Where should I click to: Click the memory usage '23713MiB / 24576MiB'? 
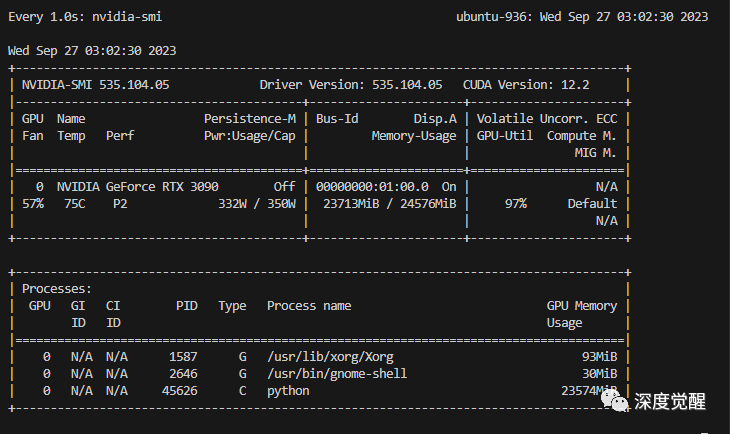(389, 204)
